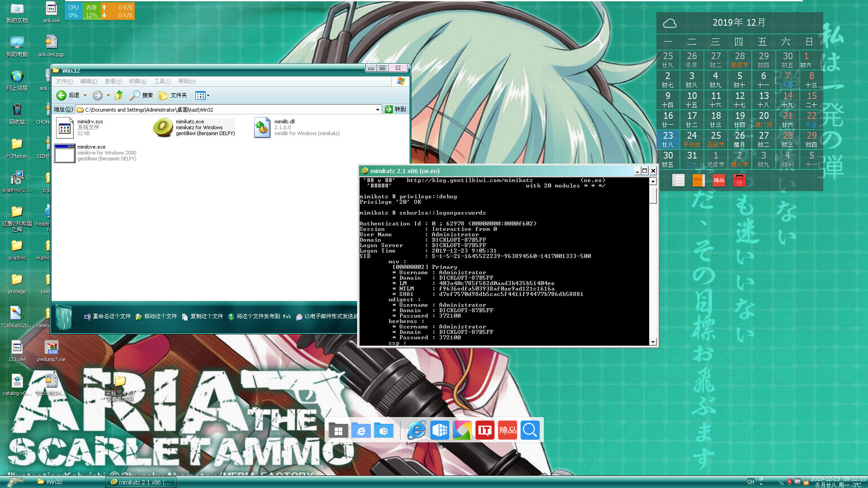Click 重命名这个文件 rename file link
This screenshot has height=488, width=868.
click(111, 316)
